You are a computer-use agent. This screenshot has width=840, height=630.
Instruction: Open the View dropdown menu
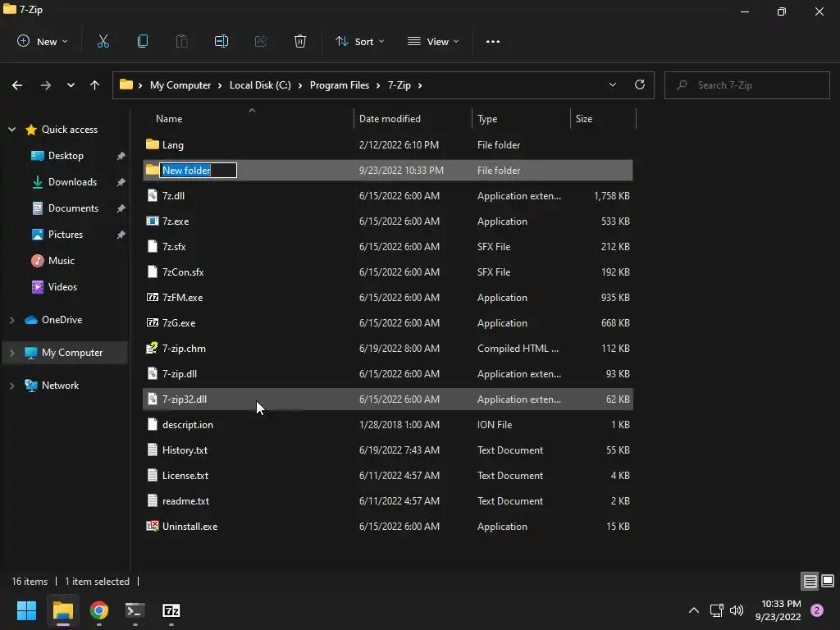pyautogui.click(x=433, y=41)
